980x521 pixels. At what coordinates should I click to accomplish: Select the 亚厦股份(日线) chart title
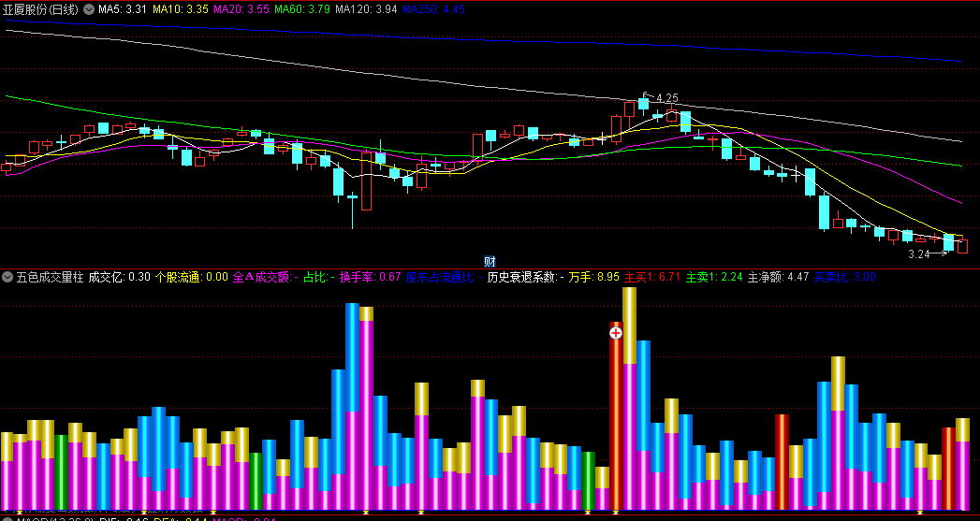click(x=40, y=9)
